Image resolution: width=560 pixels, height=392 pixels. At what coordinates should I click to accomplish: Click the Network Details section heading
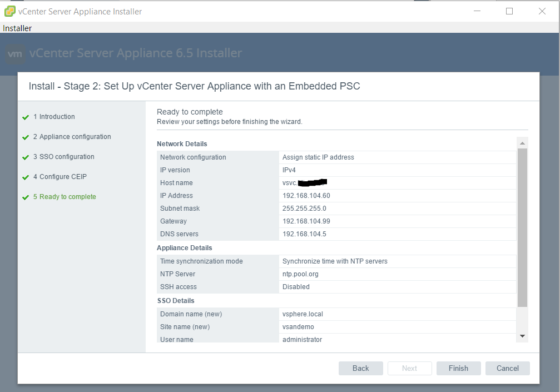[182, 144]
